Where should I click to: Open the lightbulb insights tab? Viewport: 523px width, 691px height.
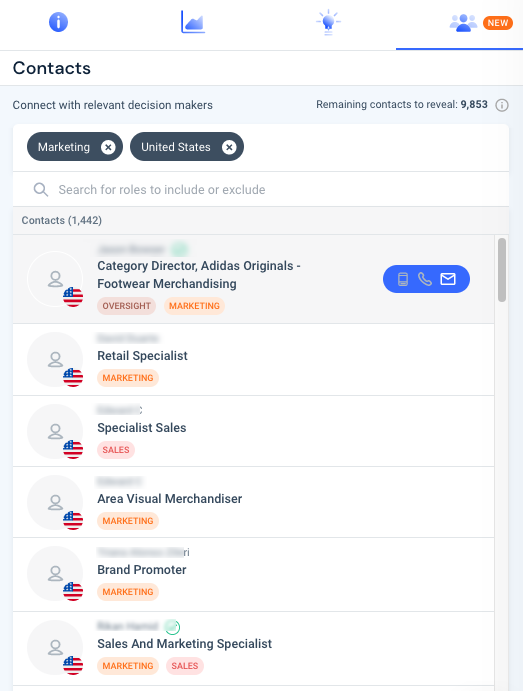328,22
